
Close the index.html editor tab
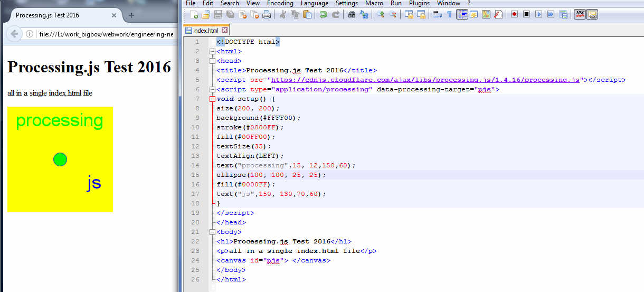[x=225, y=31]
